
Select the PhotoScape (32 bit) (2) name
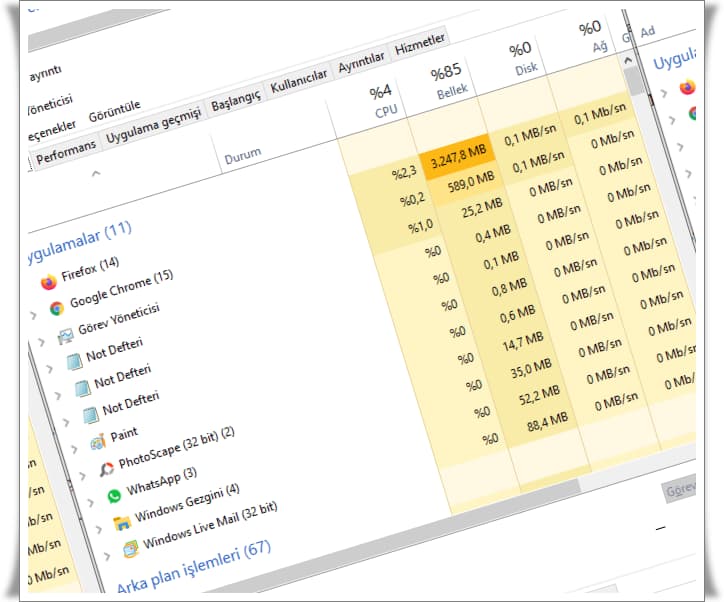176,447
